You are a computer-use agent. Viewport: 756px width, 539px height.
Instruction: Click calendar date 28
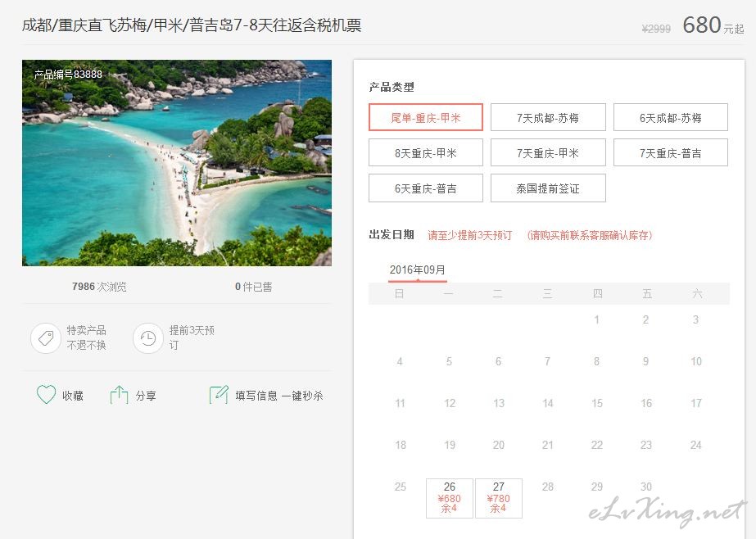548,487
